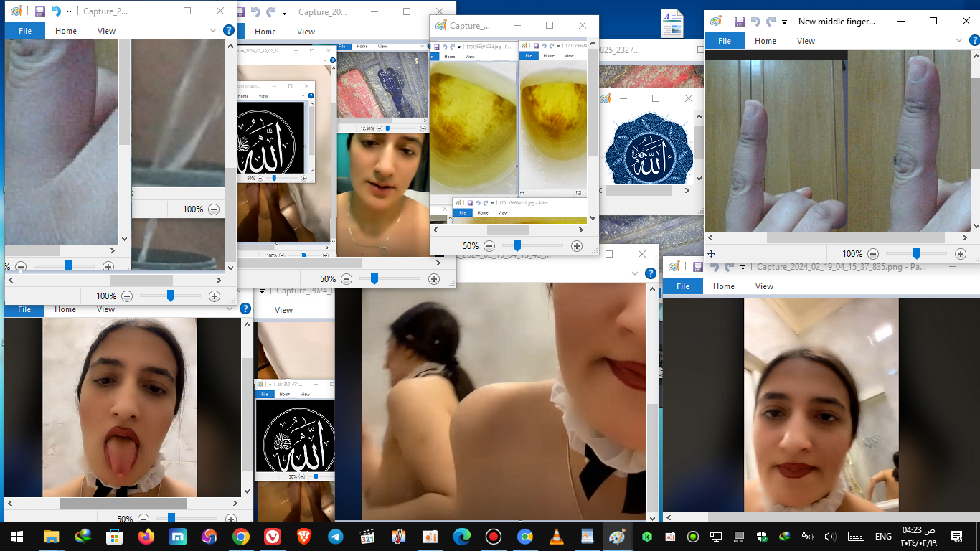This screenshot has width=980, height=551.
Task: Click the Brave browser taskbar icon
Action: 303,537
